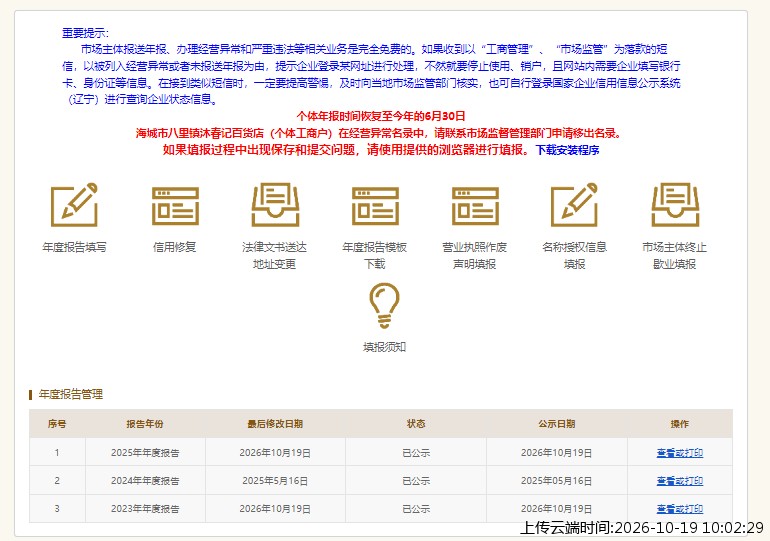This screenshot has height=541, width=770.
Task: Click the 填报须知 lightbulb icon
Action: [384, 305]
